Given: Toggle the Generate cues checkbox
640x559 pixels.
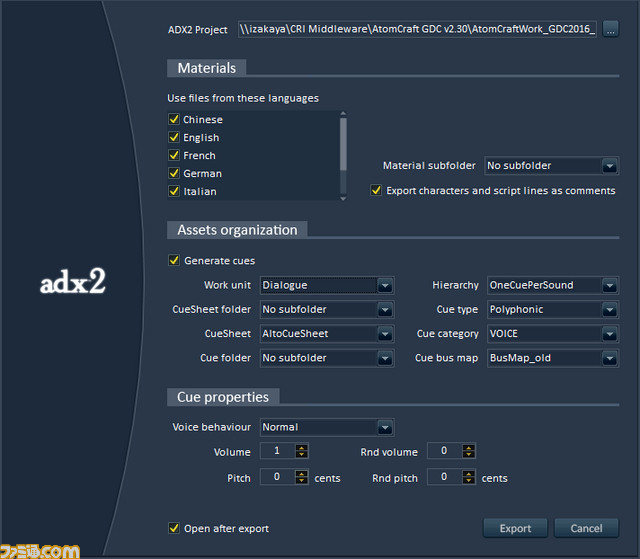Looking at the screenshot, I should pyautogui.click(x=174, y=260).
